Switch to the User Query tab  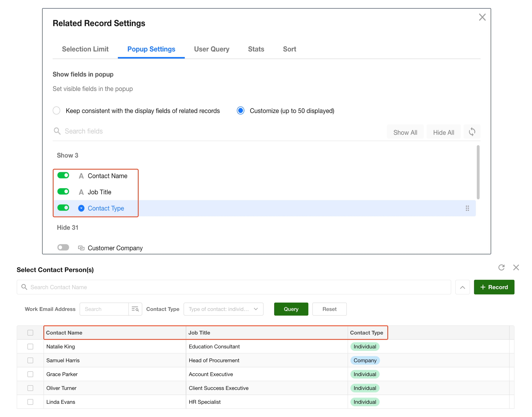tap(212, 49)
